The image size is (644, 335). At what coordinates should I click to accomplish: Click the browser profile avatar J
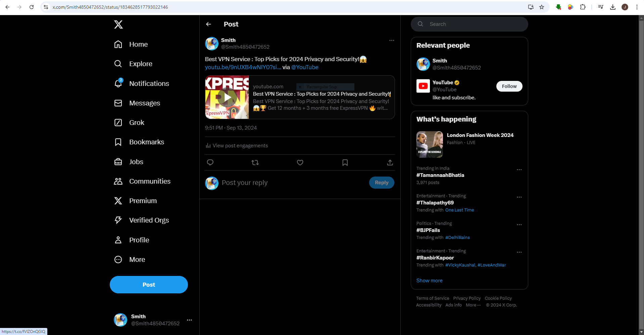[625, 7]
